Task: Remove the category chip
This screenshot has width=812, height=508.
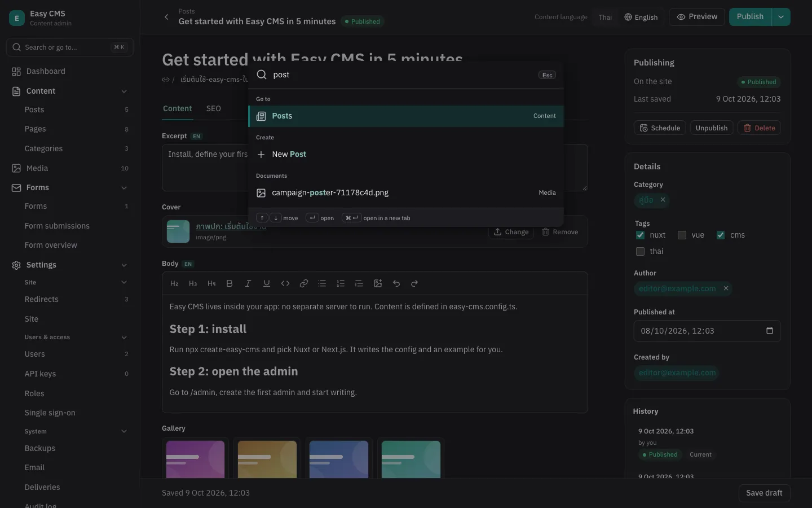Action: [663, 200]
